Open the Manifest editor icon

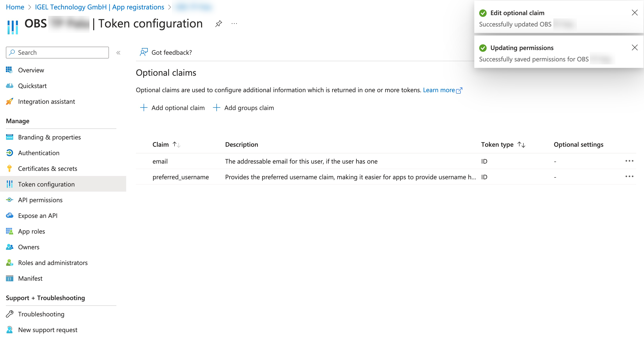tap(9, 278)
